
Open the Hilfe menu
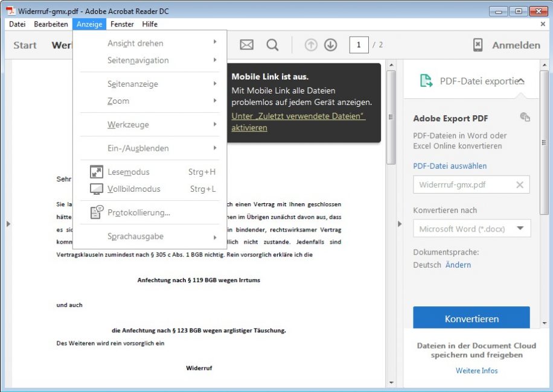[x=150, y=24]
